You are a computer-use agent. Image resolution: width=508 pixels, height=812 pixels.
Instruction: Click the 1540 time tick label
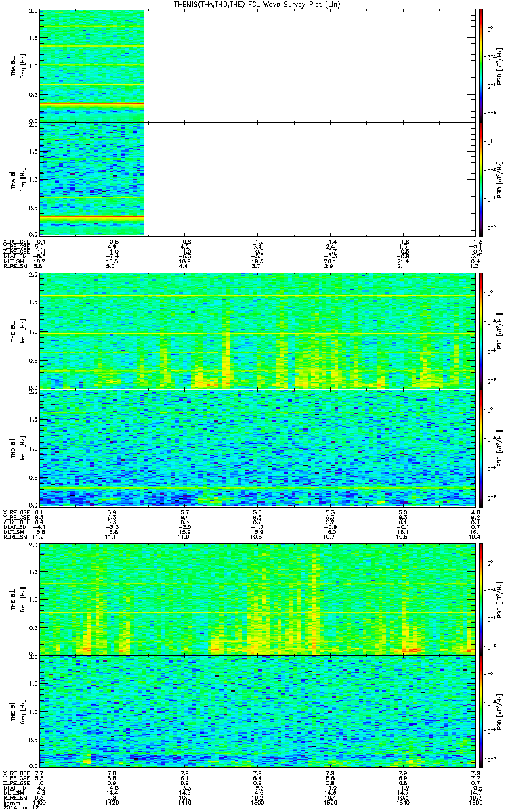point(402,801)
